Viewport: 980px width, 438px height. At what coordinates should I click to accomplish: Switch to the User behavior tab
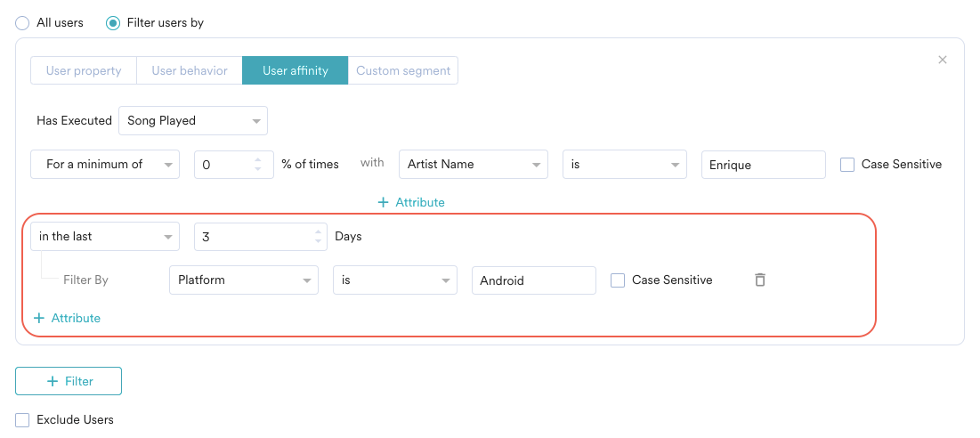190,71
